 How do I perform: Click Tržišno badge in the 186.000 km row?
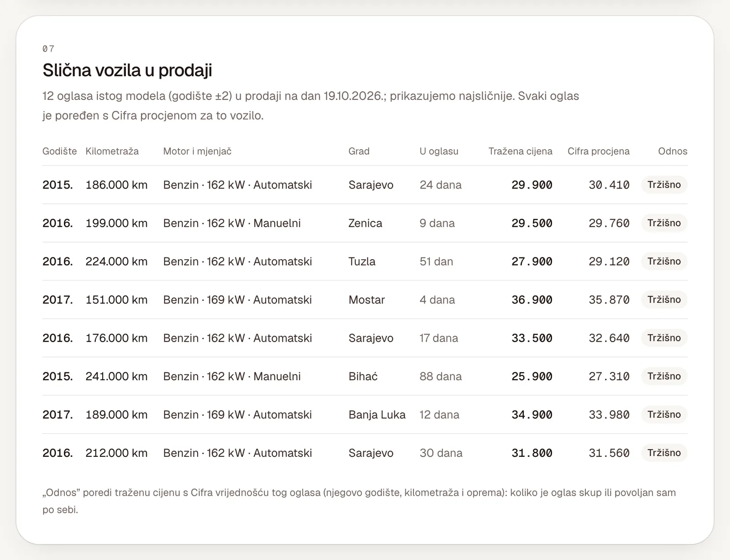tap(664, 185)
